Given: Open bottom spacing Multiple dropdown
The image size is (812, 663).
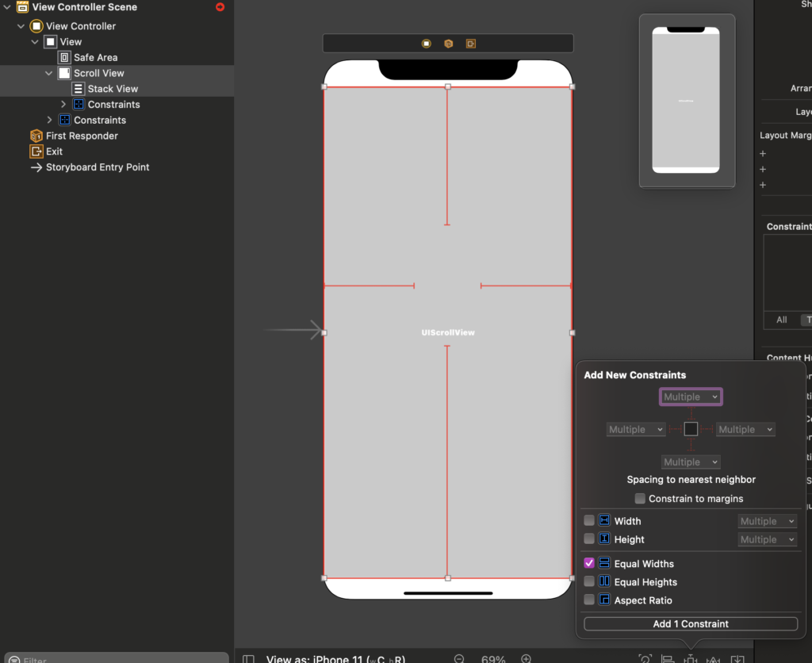Looking at the screenshot, I should (x=691, y=462).
